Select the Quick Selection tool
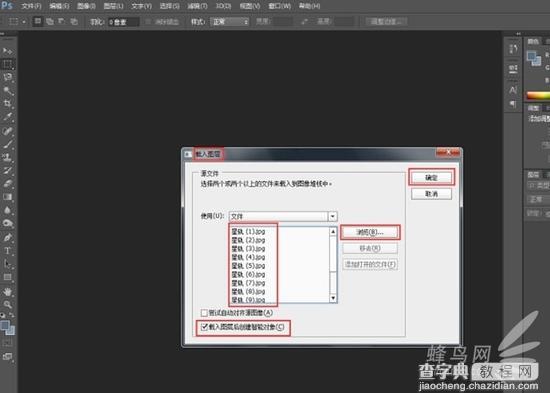The image size is (550, 393). click(7, 91)
